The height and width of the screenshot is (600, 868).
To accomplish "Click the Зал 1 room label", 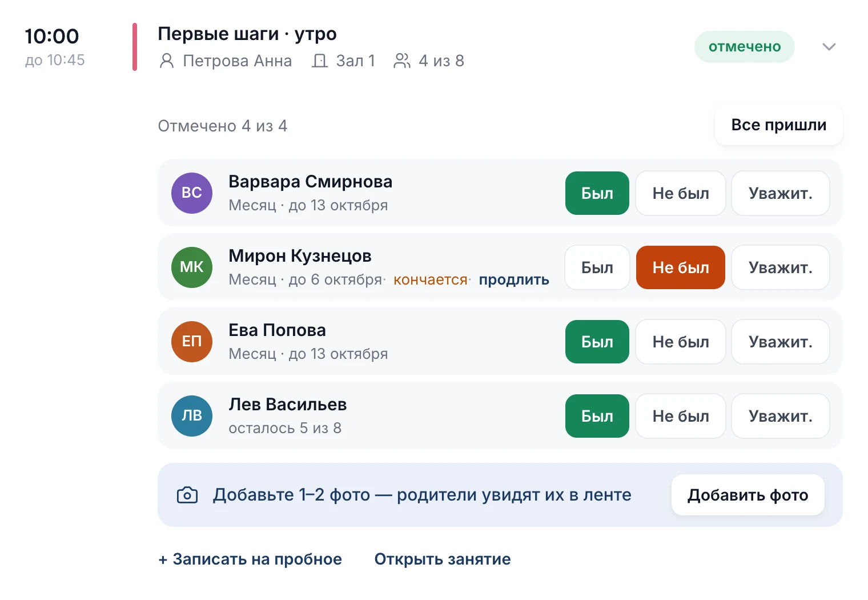I will point(356,61).
